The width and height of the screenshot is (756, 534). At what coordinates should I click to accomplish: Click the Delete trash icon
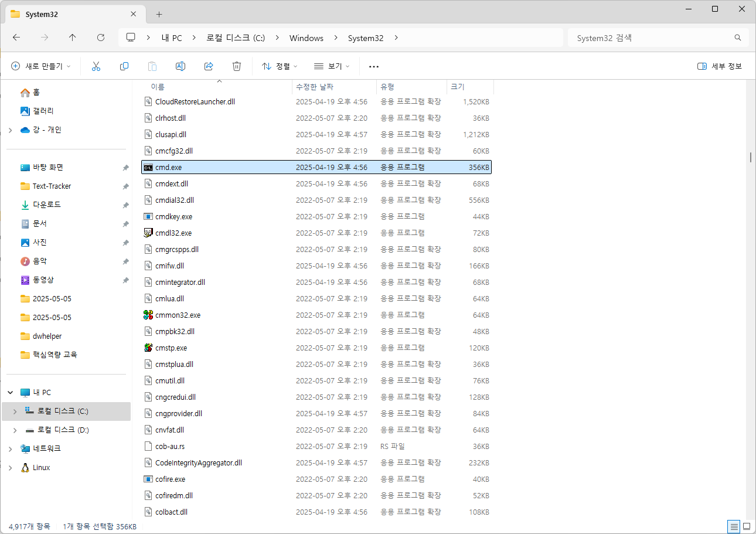pos(237,66)
